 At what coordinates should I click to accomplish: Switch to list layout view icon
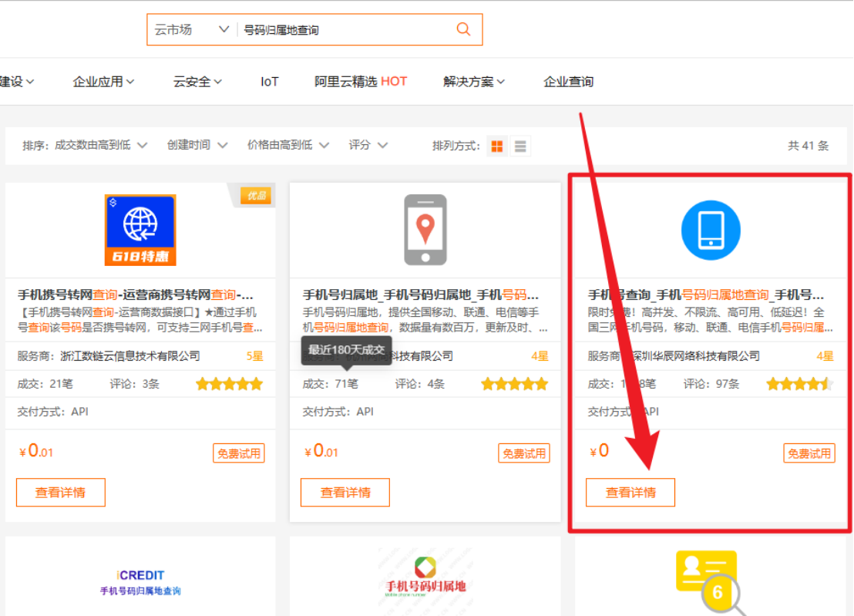point(520,146)
